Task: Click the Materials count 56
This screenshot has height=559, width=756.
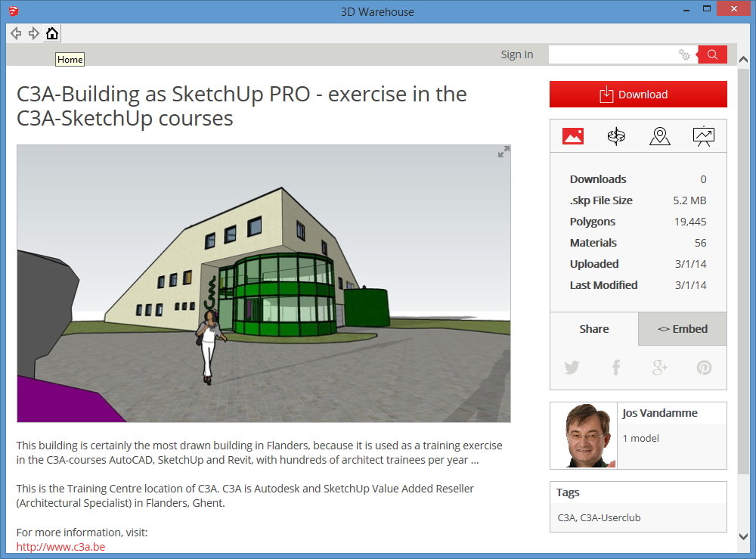Action: (x=700, y=243)
